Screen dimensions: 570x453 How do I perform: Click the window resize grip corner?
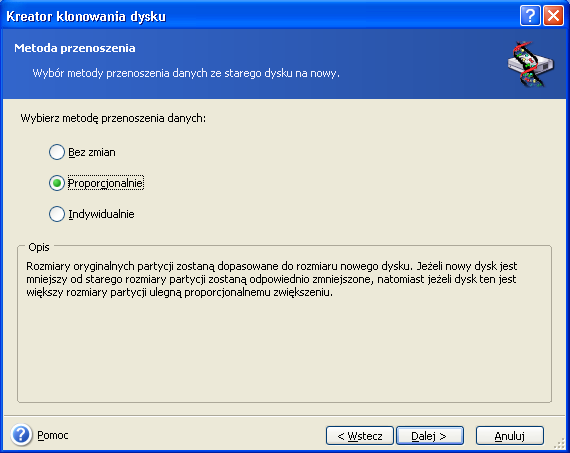pyautogui.click(x=559, y=444)
